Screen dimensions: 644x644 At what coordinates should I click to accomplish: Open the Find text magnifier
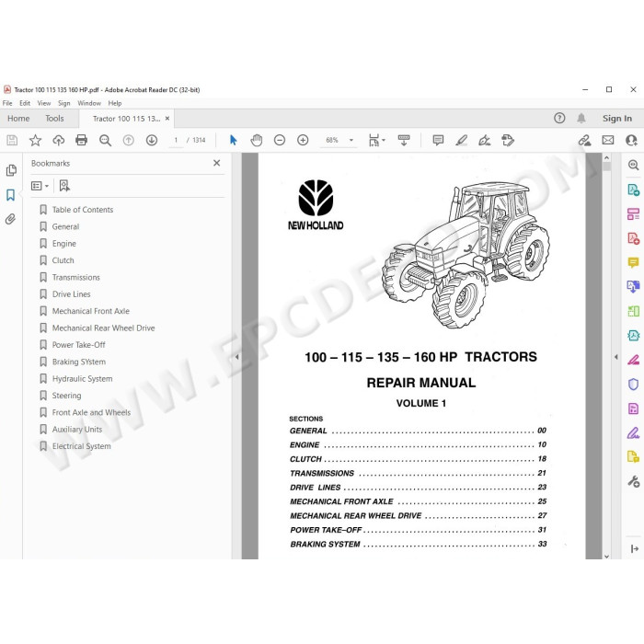point(105,141)
